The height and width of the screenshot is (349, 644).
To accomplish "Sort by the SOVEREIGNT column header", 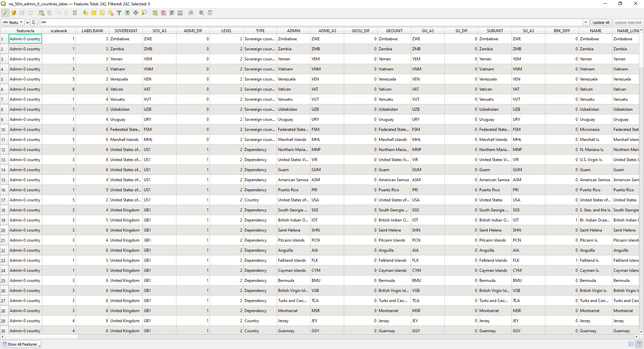I will pyautogui.click(x=126, y=31).
